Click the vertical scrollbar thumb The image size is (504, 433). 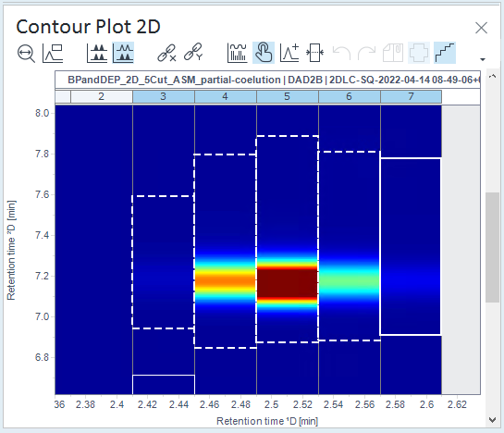point(492,247)
